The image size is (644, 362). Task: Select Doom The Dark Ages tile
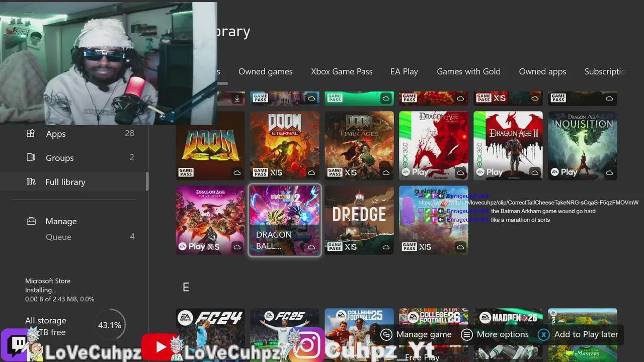tap(359, 146)
